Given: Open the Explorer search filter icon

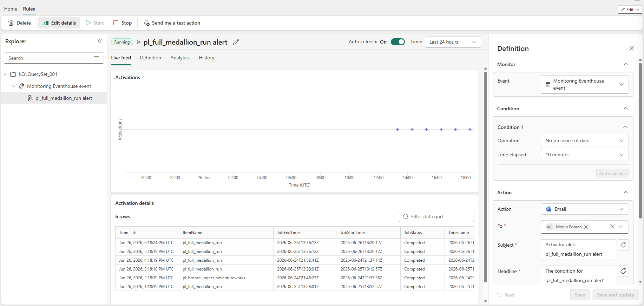Looking at the screenshot, I should point(97,58).
